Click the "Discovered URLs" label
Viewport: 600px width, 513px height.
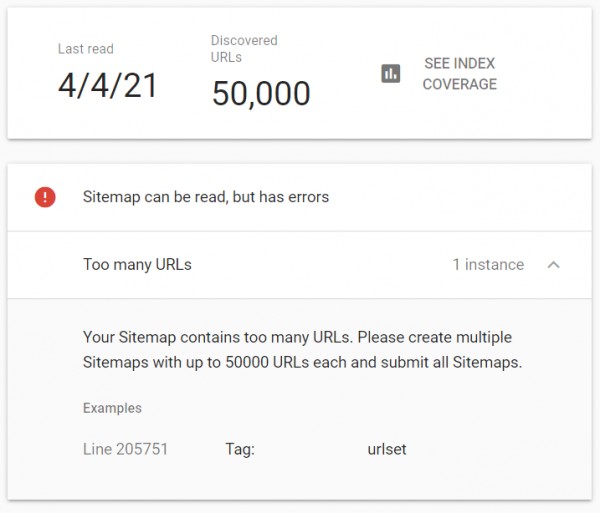[244, 49]
